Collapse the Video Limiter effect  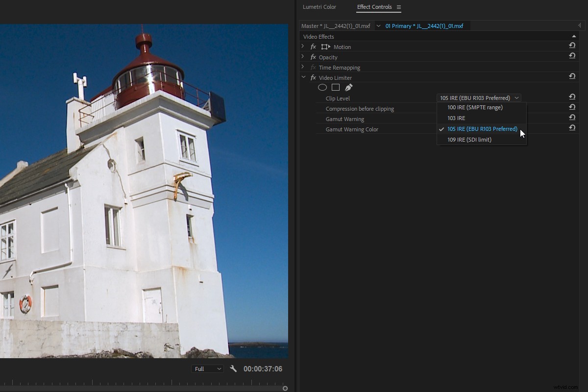click(x=303, y=77)
